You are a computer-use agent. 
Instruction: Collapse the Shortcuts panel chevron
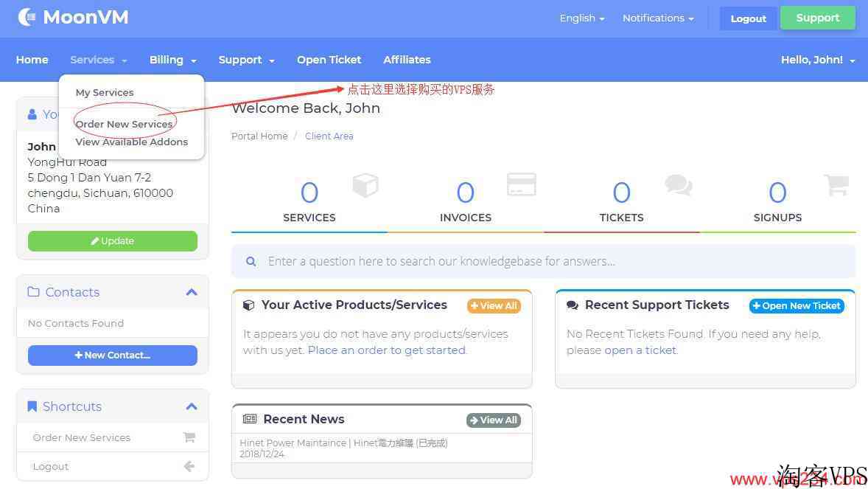pyautogui.click(x=192, y=406)
